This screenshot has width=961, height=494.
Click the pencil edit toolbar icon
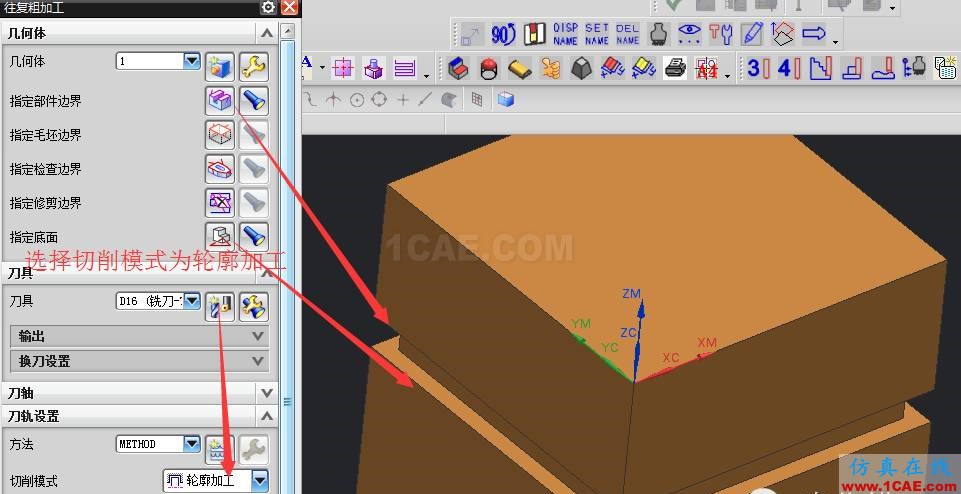click(751, 34)
